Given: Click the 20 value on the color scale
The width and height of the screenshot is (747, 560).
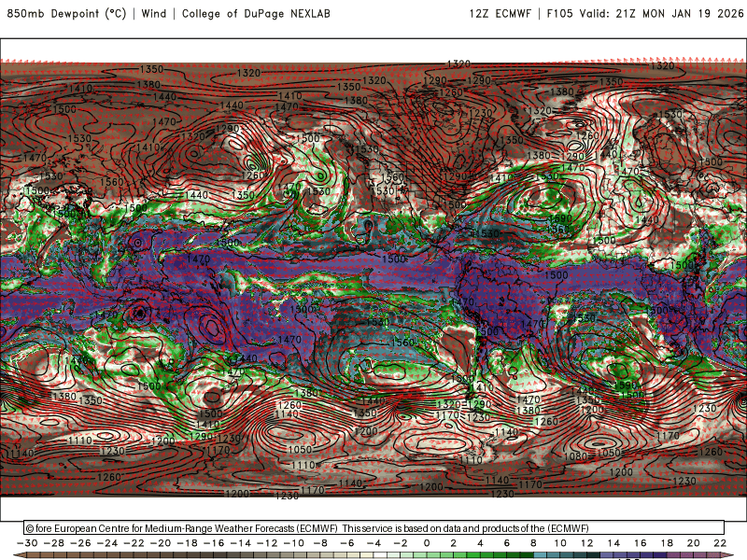Looking at the screenshot, I should pyautogui.click(x=694, y=543).
